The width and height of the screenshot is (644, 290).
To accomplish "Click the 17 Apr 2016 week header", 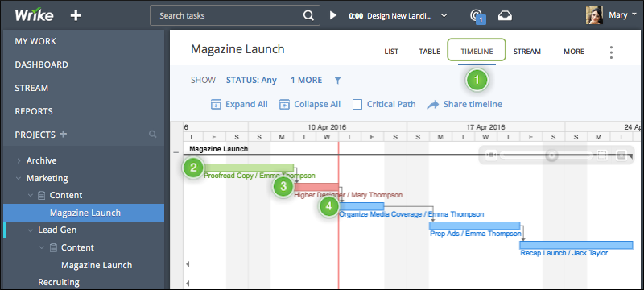I will coord(486,127).
